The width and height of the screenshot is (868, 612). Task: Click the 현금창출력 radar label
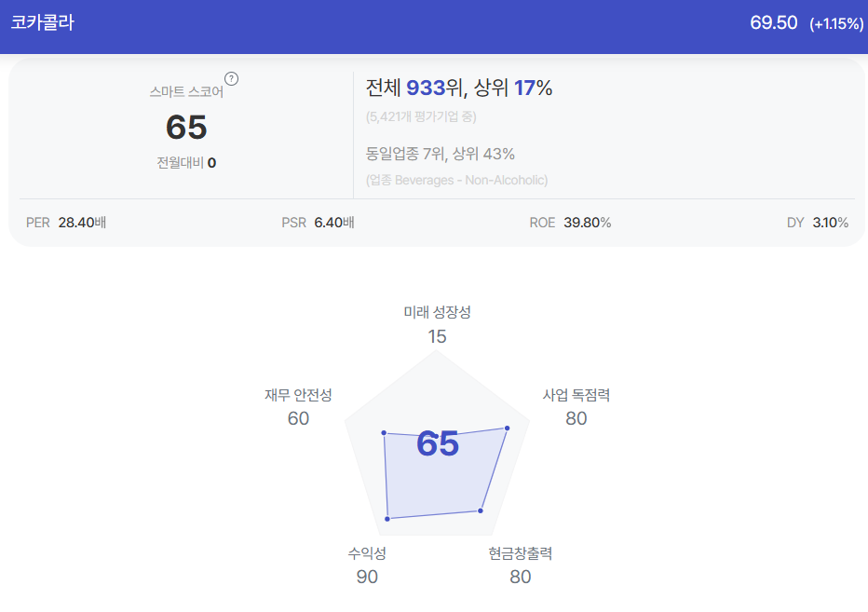[521, 553]
